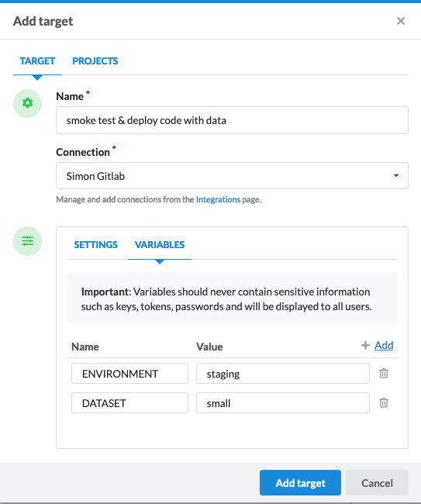Click the Add variable link

coord(384,345)
